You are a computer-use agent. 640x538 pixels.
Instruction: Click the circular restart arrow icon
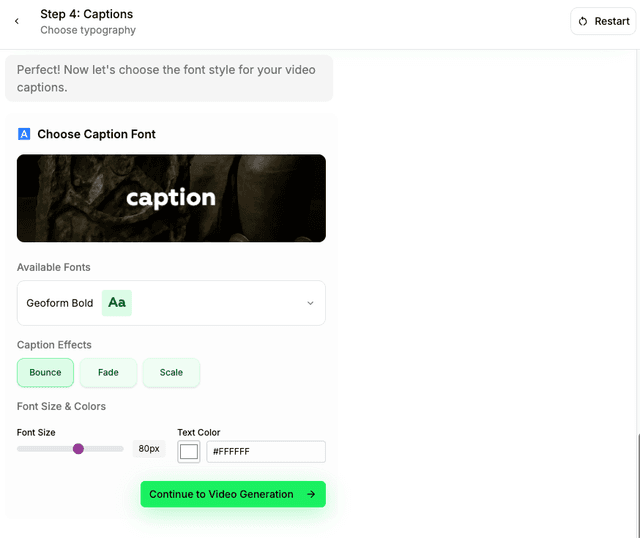tap(583, 21)
